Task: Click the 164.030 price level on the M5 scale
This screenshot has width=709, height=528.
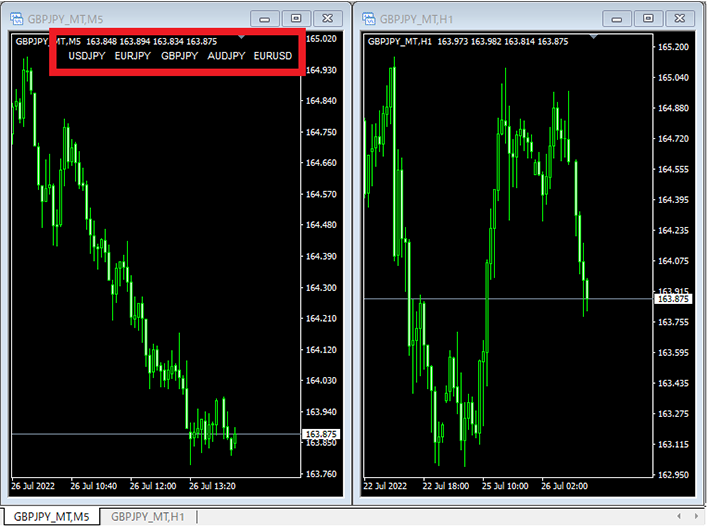Action: pyautogui.click(x=321, y=381)
